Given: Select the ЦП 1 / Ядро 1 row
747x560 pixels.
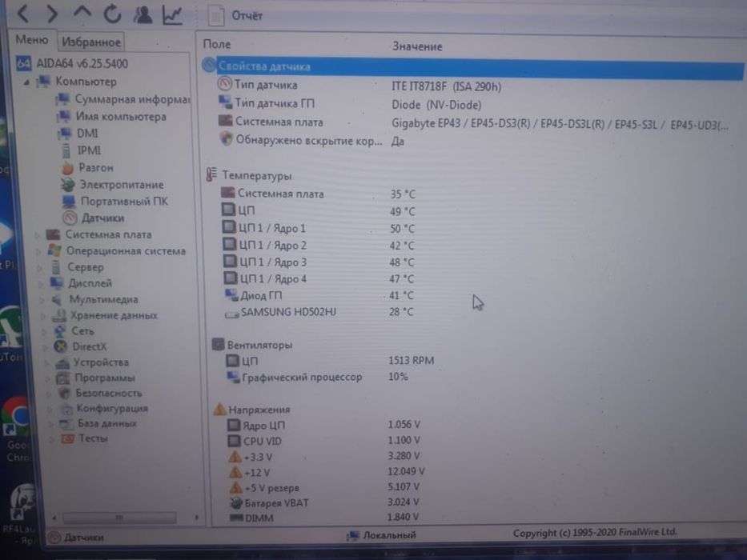Looking at the screenshot, I should click(318, 229).
